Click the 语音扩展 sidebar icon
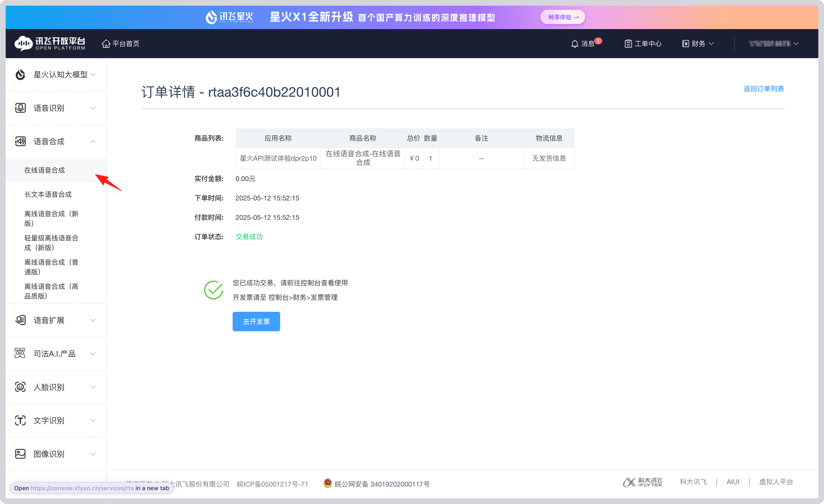 tap(20, 320)
